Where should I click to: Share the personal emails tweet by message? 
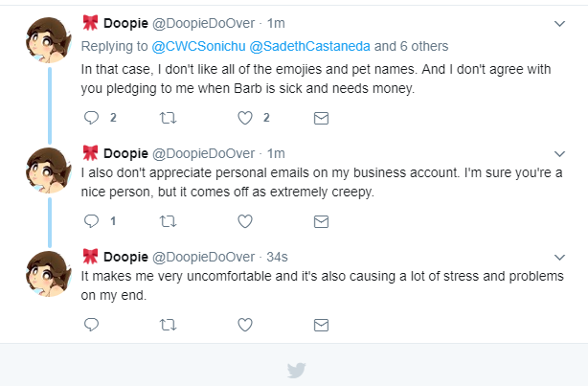321,221
